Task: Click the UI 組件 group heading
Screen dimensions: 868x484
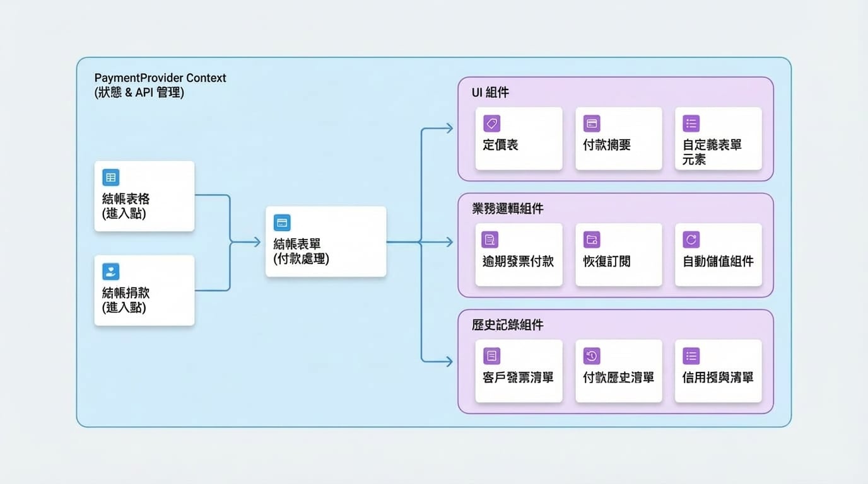Action: pos(491,93)
